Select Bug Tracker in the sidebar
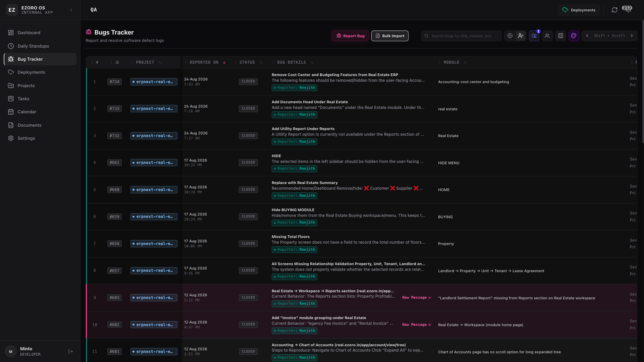Image resolution: width=644 pixels, height=362 pixels. tap(40, 59)
